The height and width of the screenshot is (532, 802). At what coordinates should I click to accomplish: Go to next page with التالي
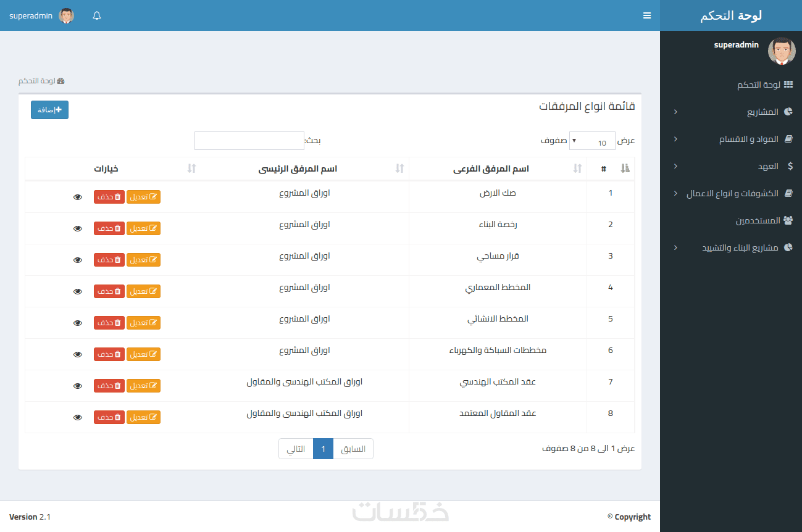click(296, 449)
